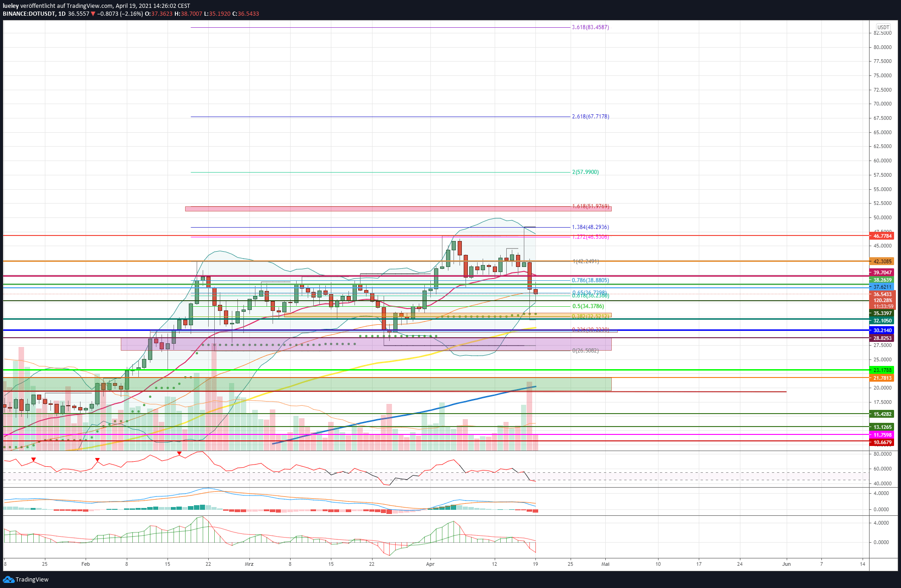Click the 19 date label on time axis
Viewport: 901px width, 588px height.
(x=535, y=564)
